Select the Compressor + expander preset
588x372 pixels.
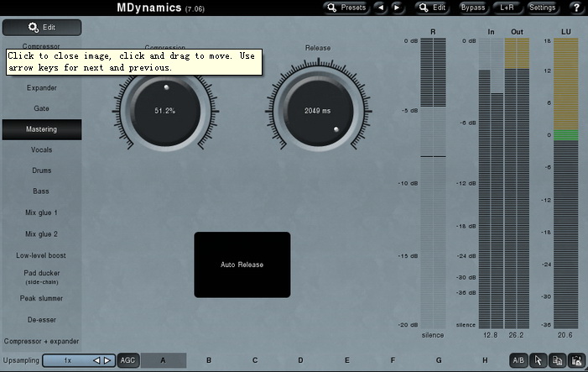click(42, 341)
